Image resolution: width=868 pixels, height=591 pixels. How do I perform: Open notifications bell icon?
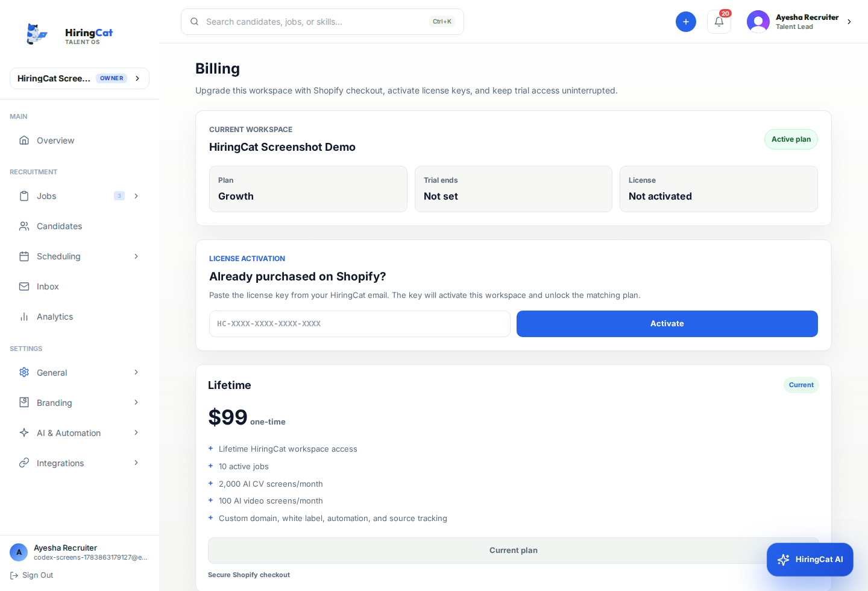pyautogui.click(x=719, y=22)
